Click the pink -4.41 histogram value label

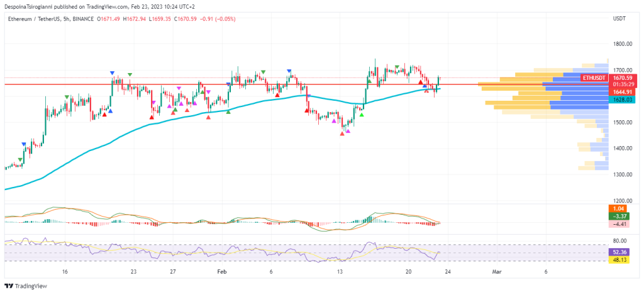tap(623, 223)
